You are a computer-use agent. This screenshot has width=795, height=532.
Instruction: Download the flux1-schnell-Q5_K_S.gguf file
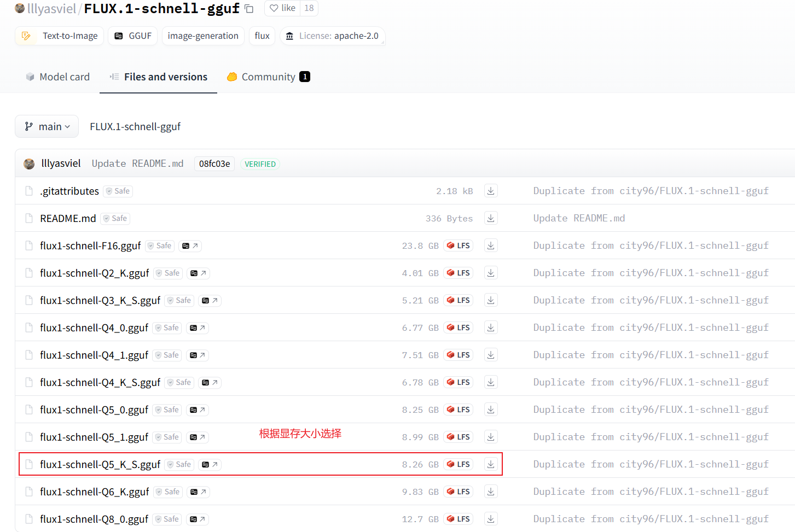click(491, 464)
